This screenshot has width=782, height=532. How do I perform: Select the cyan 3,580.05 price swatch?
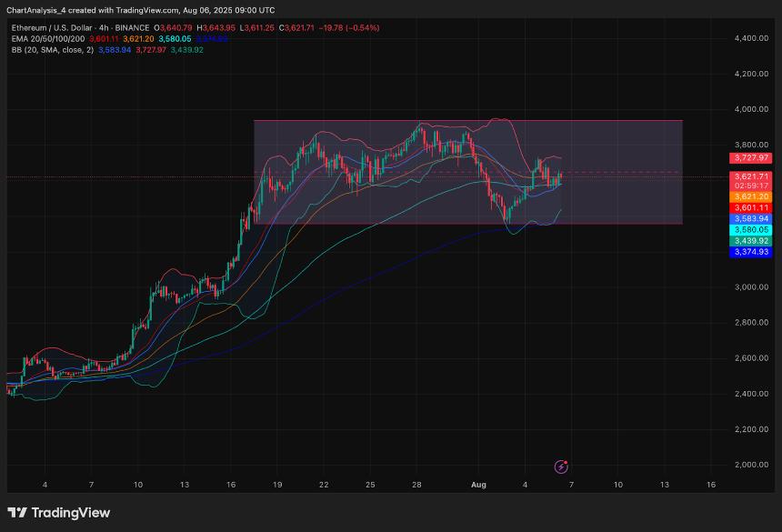coord(751,230)
